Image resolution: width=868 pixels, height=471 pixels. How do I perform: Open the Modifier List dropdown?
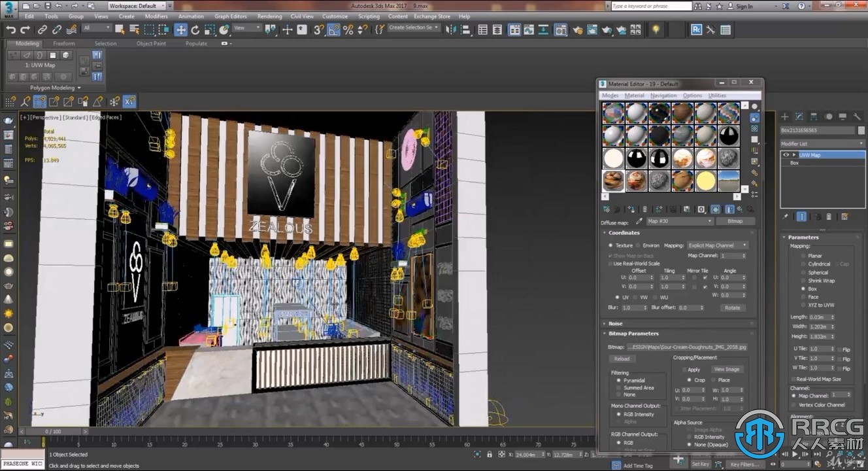822,143
